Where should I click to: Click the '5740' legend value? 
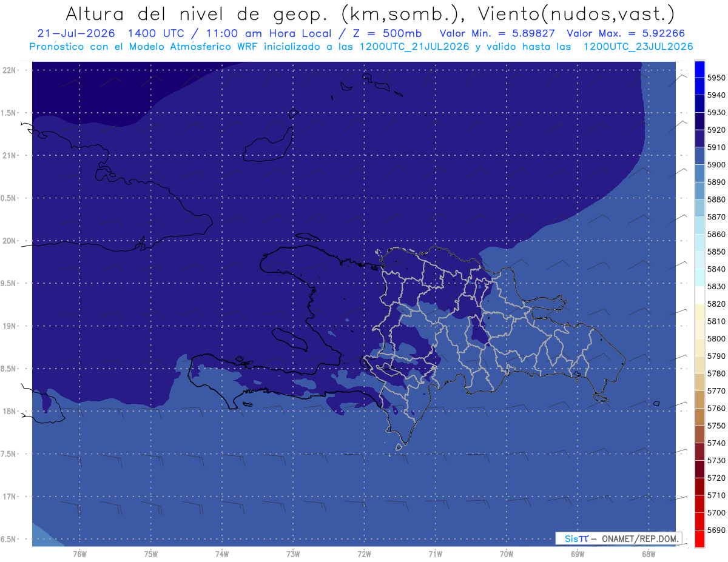point(716,443)
